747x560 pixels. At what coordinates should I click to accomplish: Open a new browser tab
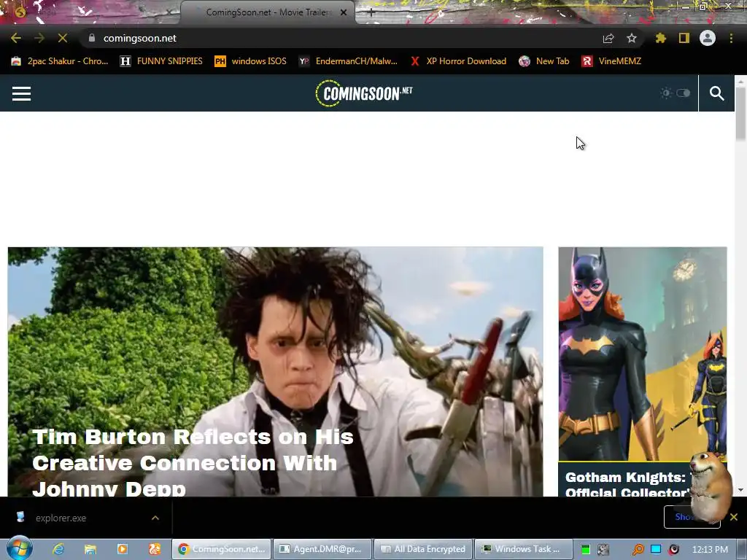point(371,12)
